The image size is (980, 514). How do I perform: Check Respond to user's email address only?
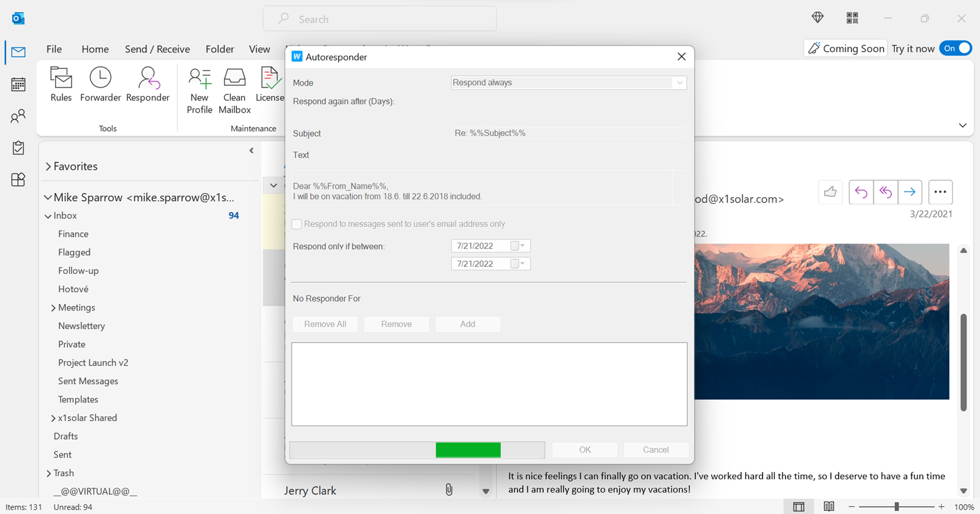pos(297,224)
